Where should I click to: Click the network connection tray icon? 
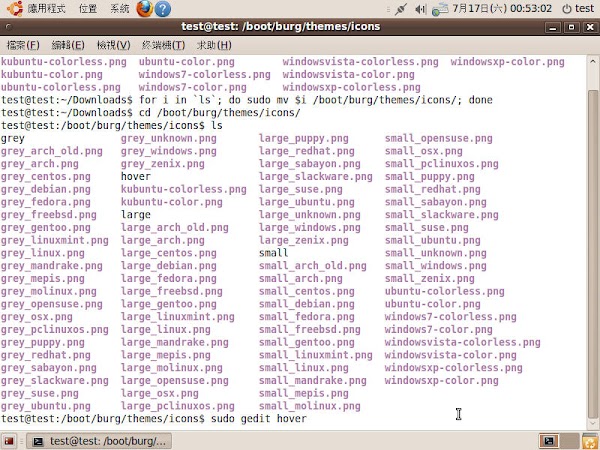[439, 9]
